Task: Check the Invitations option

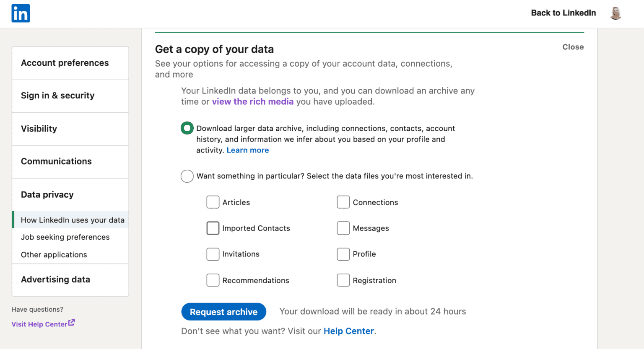Action: pos(213,254)
